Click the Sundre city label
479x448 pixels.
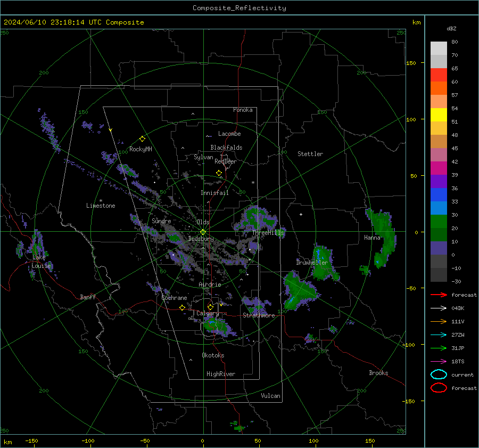(161, 221)
